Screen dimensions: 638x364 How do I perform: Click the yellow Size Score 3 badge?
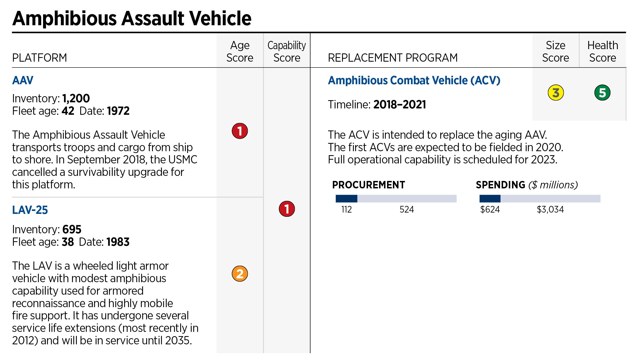point(556,93)
